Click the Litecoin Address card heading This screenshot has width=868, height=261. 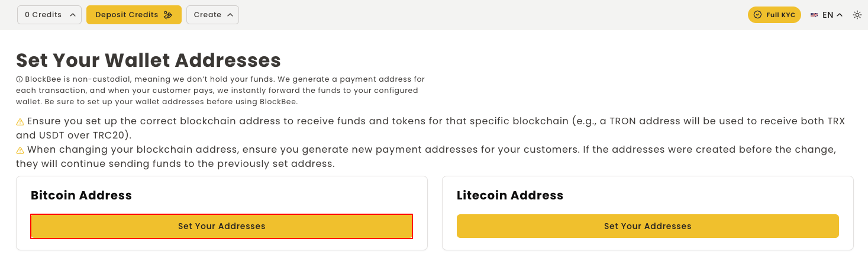[509, 195]
